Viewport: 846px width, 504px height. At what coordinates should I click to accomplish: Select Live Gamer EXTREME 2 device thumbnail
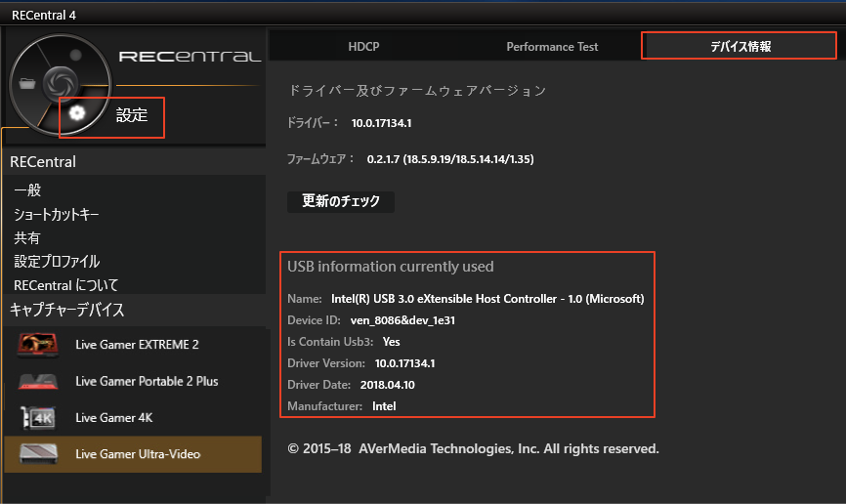(38, 345)
